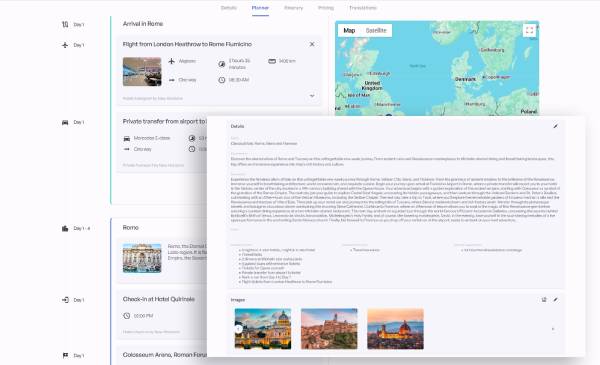Close the Flight from London Heathrow card

coord(312,44)
